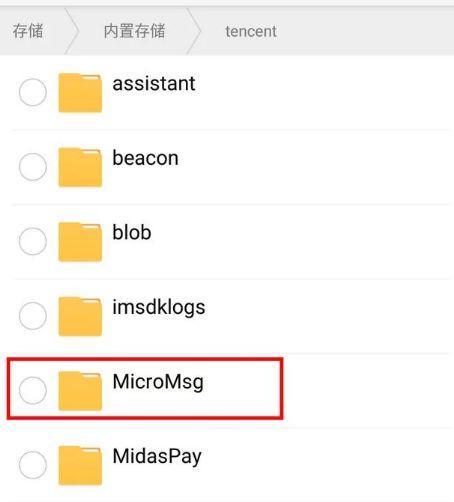Select the beacon folder radio circle
Screen dimensions: 454x502
pos(33,167)
